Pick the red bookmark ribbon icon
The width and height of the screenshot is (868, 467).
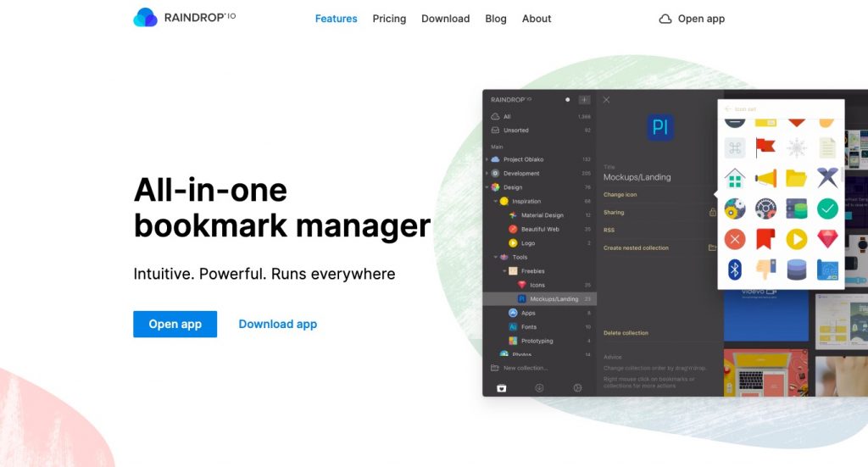tap(765, 240)
